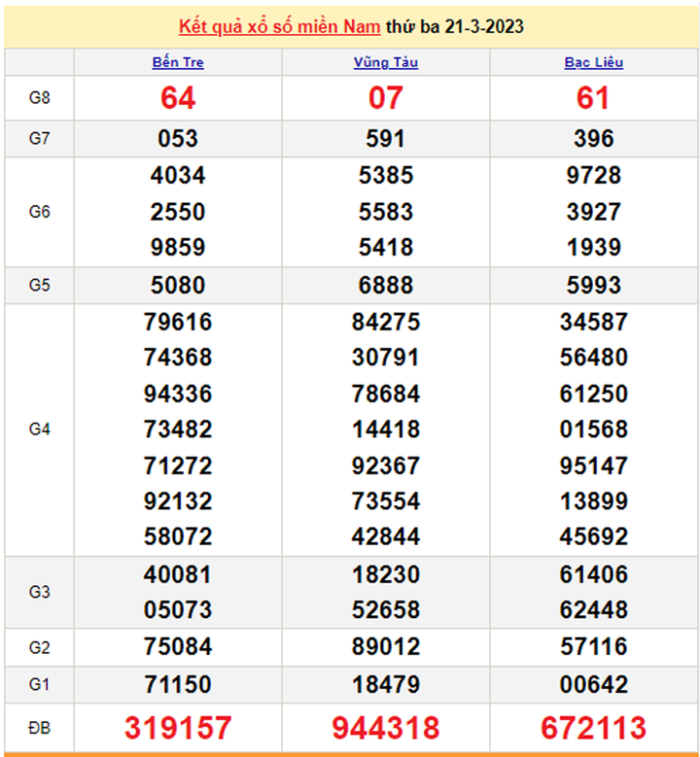Select the G8 row label
Screen dimensions: 700x757
(x=39, y=98)
